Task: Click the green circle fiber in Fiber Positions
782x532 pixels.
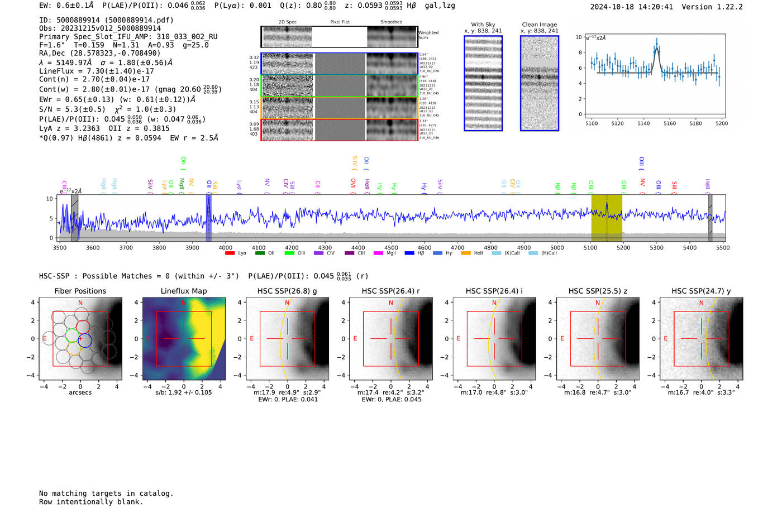Action: click(72, 336)
